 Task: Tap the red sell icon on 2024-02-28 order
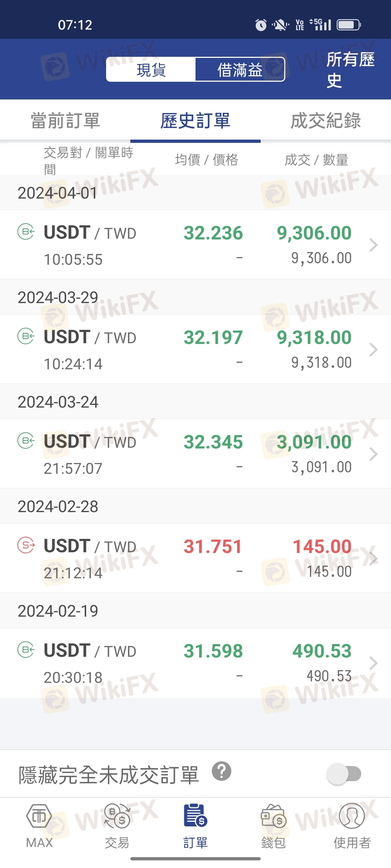pyautogui.click(x=26, y=545)
